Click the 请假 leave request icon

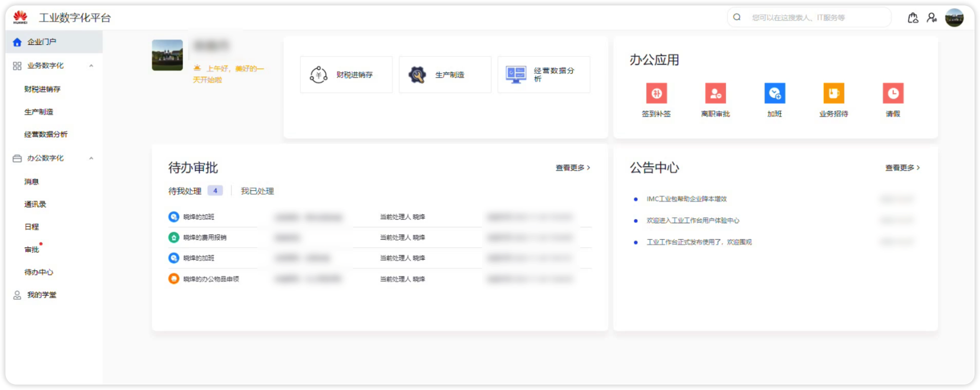[x=893, y=94]
